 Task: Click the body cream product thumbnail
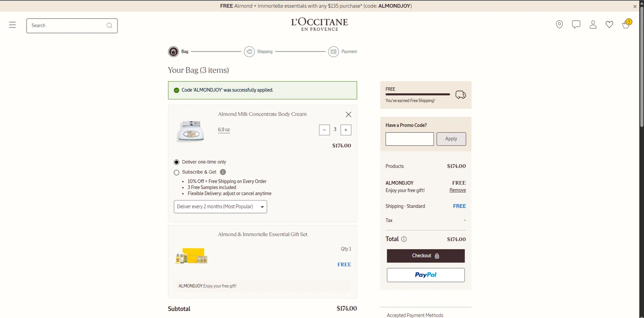(x=191, y=131)
